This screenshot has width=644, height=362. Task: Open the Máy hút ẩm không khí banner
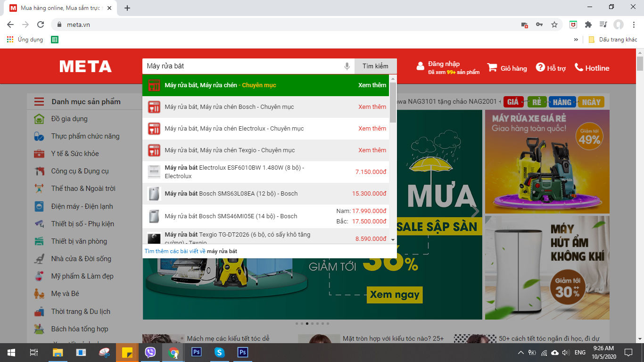[x=547, y=268]
